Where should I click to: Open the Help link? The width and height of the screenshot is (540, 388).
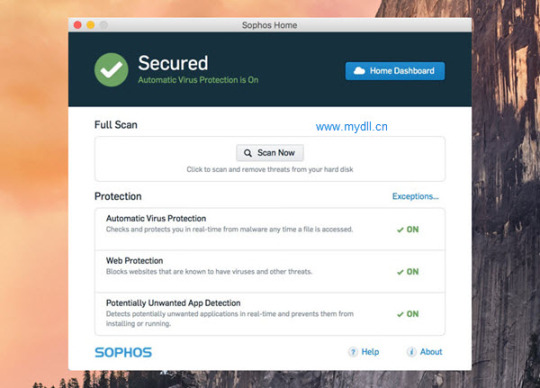(370, 352)
